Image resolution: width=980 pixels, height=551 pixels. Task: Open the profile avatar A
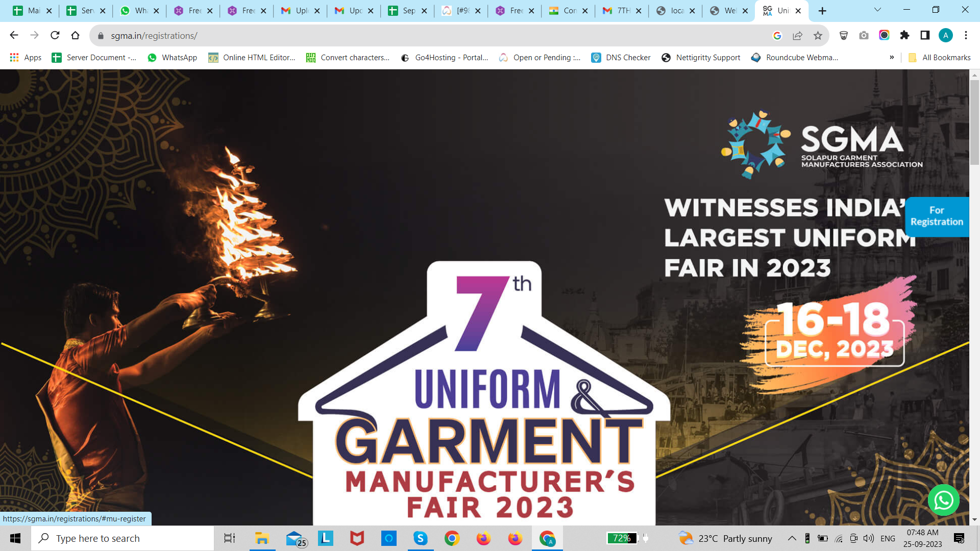tap(946, 35)
